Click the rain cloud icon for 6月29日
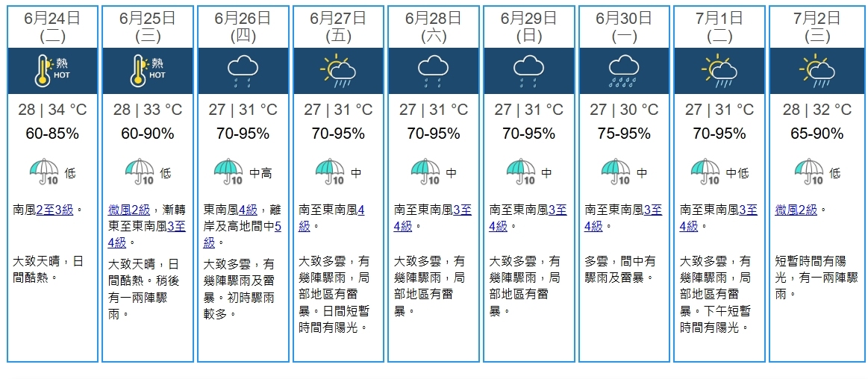The height and width of the screenshot is (379, 868). point(528,71)
